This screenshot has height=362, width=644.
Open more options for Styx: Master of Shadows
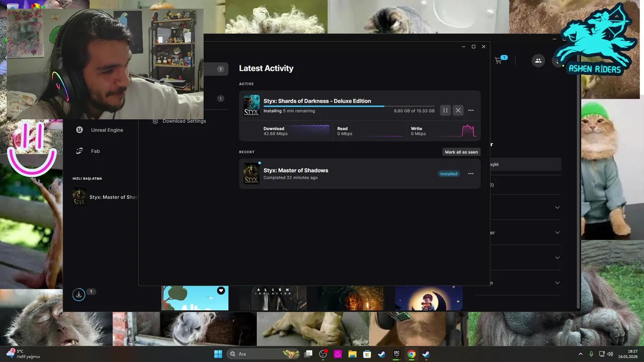pos(471,174)
